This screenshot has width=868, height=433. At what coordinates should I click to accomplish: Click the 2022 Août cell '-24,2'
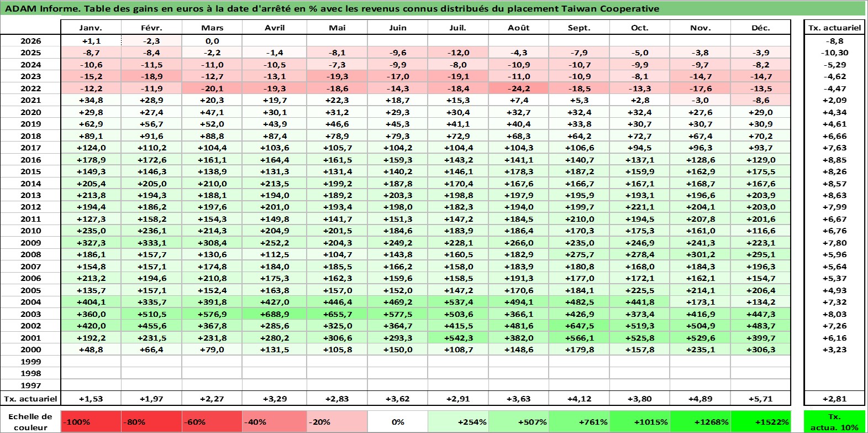click(519, 88)
